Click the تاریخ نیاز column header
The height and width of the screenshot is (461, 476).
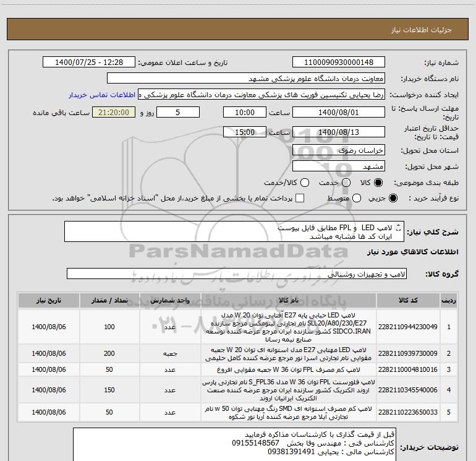(x=49, y=301)
